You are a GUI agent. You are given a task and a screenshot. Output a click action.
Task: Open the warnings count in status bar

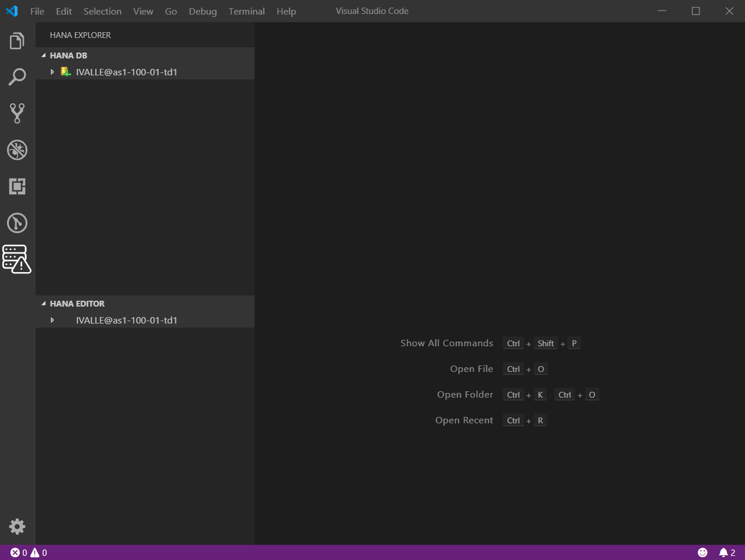pyautogui.click(x=39, y=552)
